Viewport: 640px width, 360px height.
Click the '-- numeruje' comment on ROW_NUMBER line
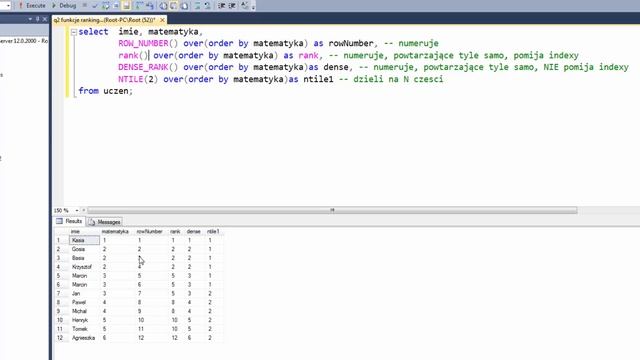(x=411, y=43)
